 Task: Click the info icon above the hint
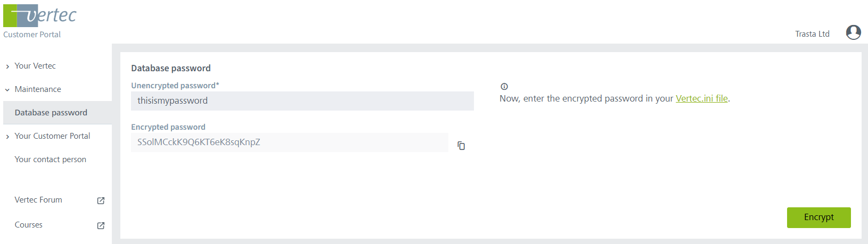(504, 87)
